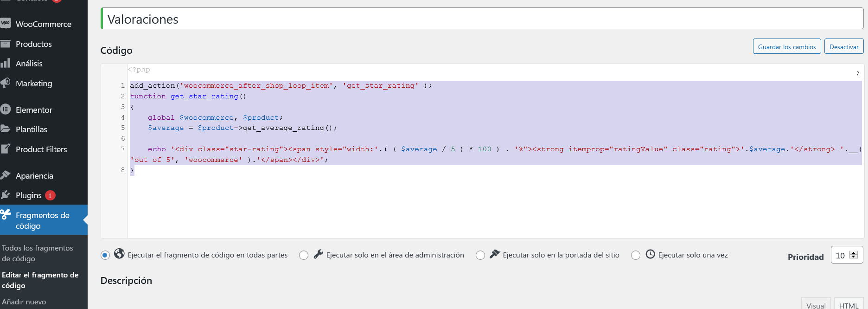Click the Marketing megaphone icon
The image size is (868, 309).
pyautogui.click(x=5, y=83)
